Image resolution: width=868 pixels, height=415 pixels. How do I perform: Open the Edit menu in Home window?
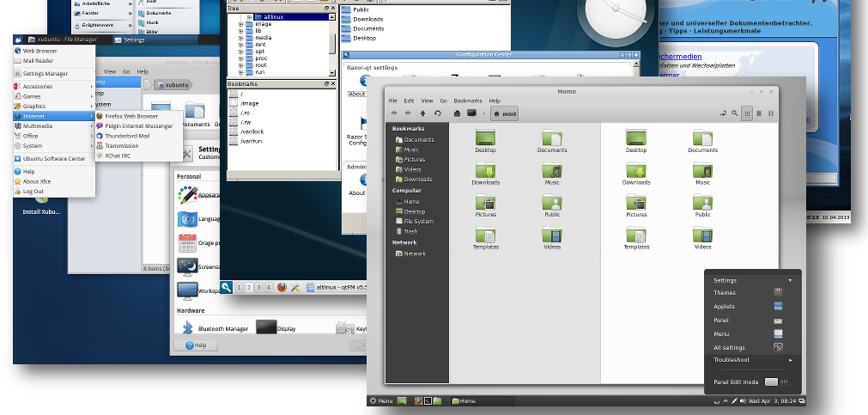pyautogui.click(x=409, y=101)
